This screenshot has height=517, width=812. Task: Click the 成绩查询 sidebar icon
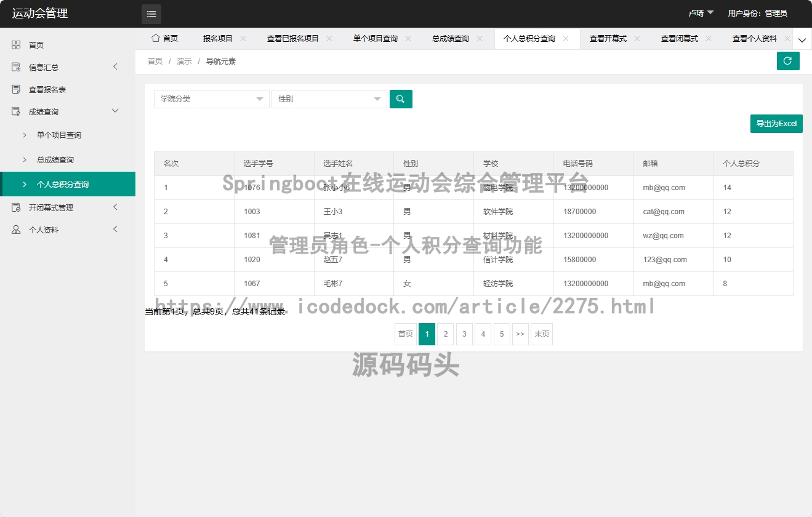(16, 111)
